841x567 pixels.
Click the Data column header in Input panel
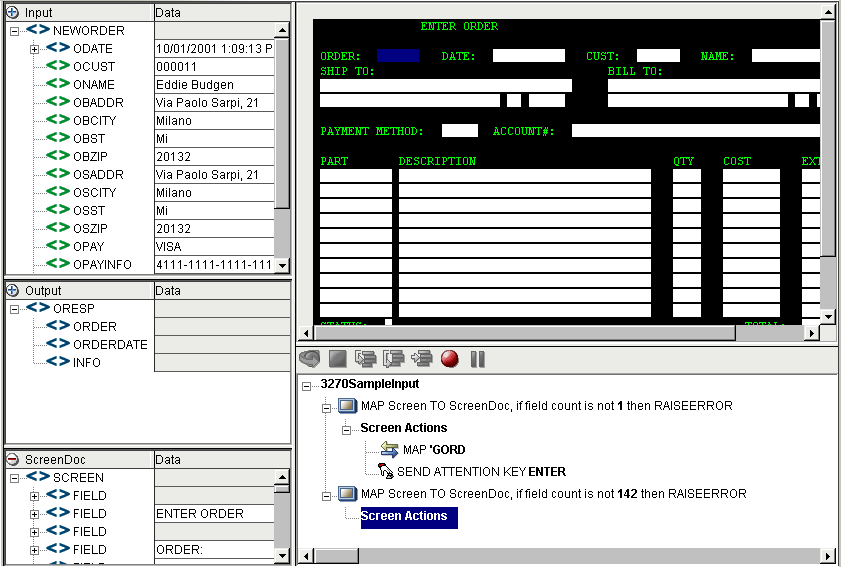point(222,12)
